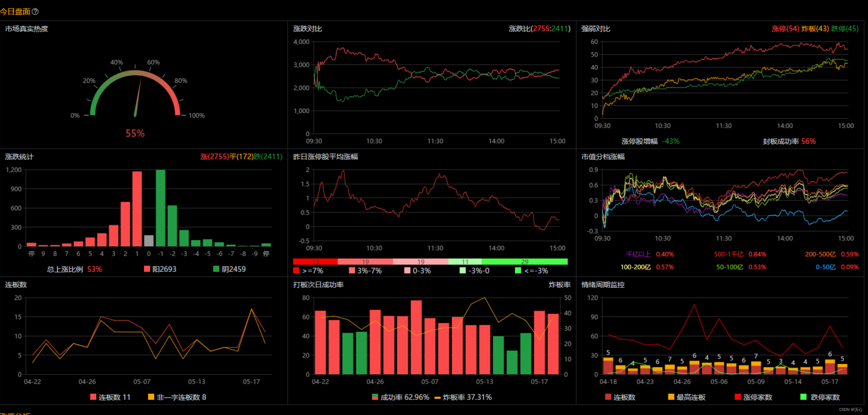Click the bright green 29 bar segment
Screen dimensions: 868x415
(525, 261)
